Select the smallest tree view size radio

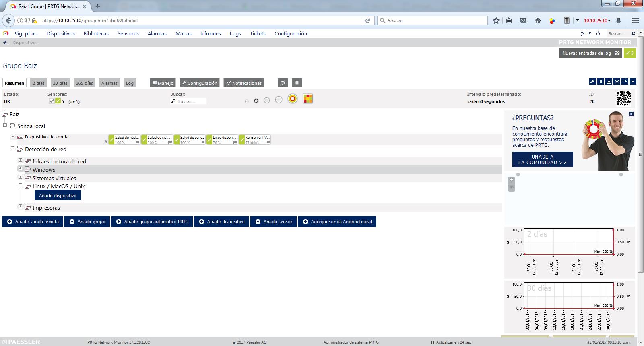(x=247, y=101)
